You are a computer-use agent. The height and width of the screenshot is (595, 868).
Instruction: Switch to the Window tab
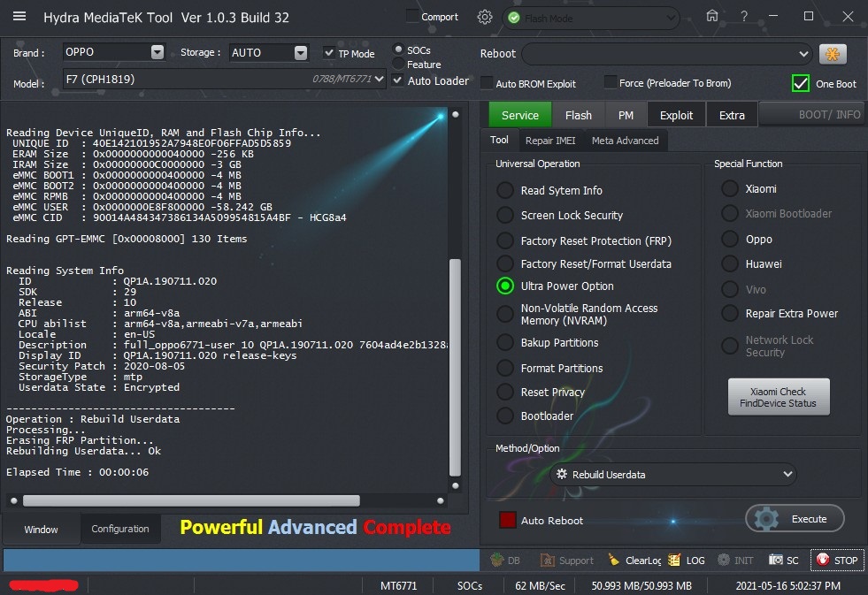41,530
